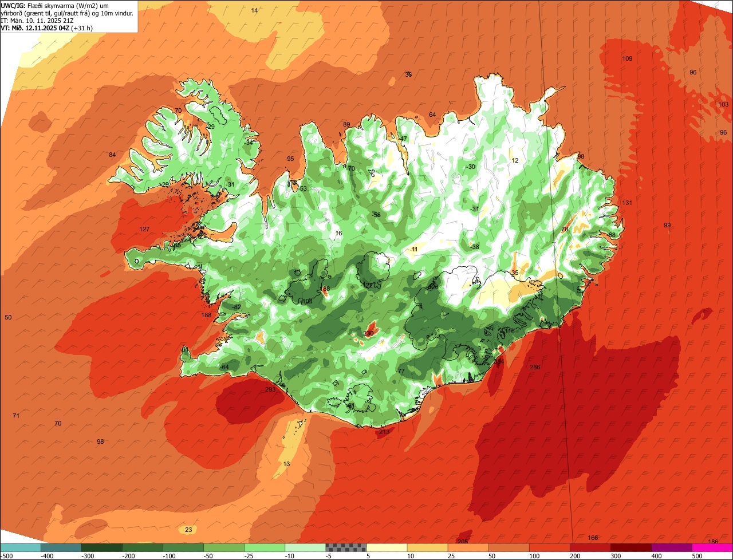Screen dimensions: 733x560
Task: Click the map value 36 north of Iceland
Action: 408,74
